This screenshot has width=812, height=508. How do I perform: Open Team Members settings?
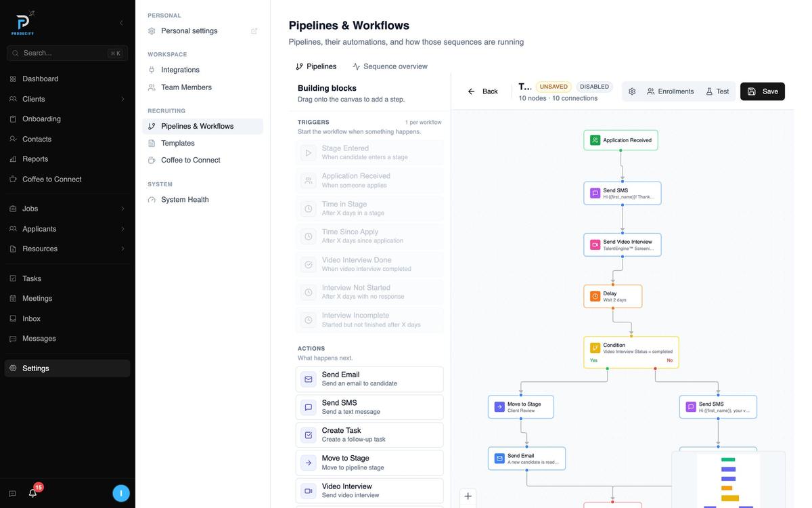click(202, 87)
